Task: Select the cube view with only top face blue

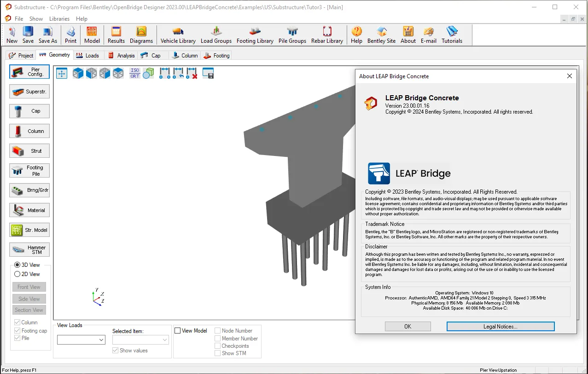Action: [118, 73]
